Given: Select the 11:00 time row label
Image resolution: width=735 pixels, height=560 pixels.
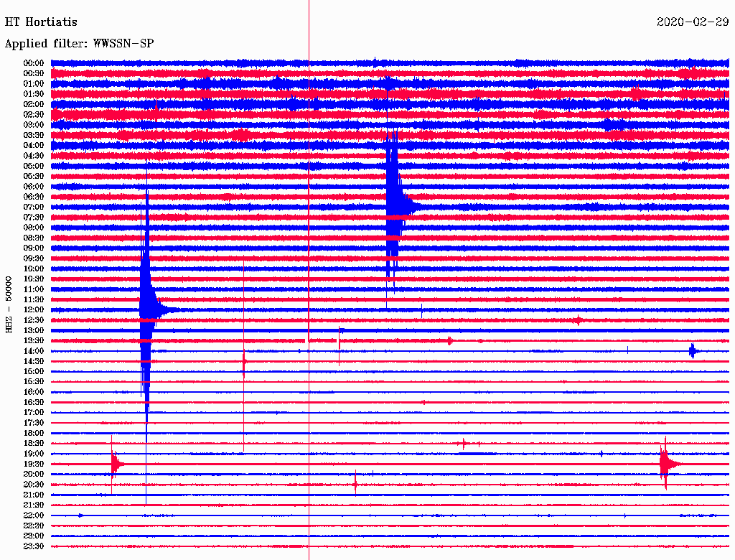Looking at the screenshot, I should tap(34, 289).
